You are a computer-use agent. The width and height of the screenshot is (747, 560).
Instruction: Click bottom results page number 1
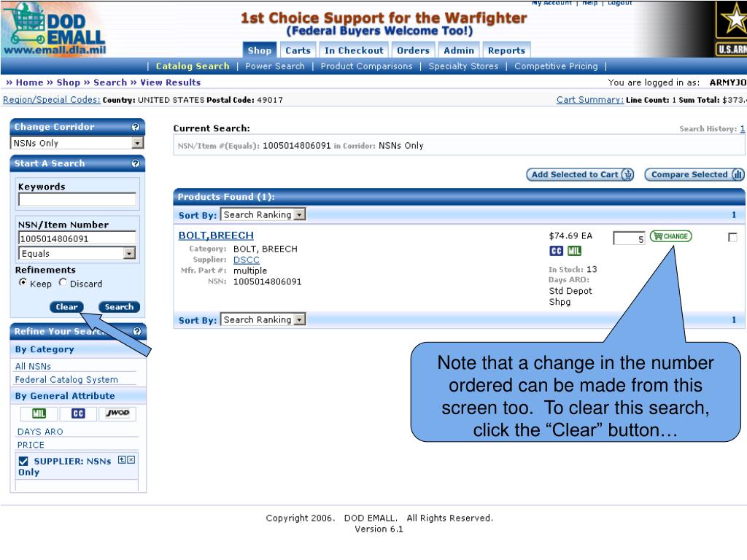click(x=734, y=319)
